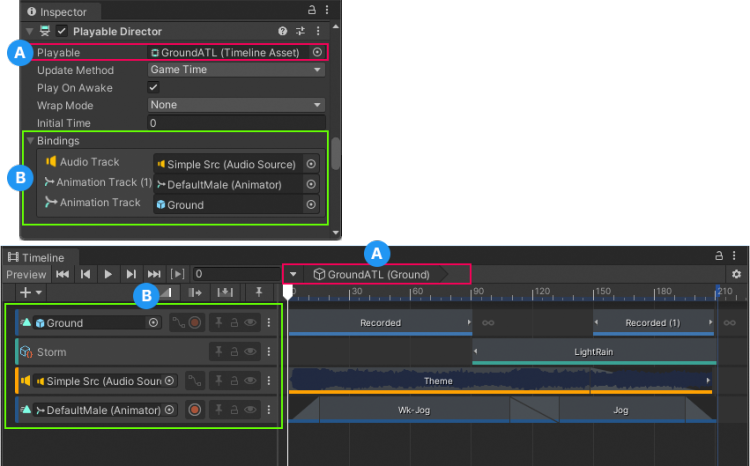
Task: Click the Play button in Timeline
Action: click(108, 274)
